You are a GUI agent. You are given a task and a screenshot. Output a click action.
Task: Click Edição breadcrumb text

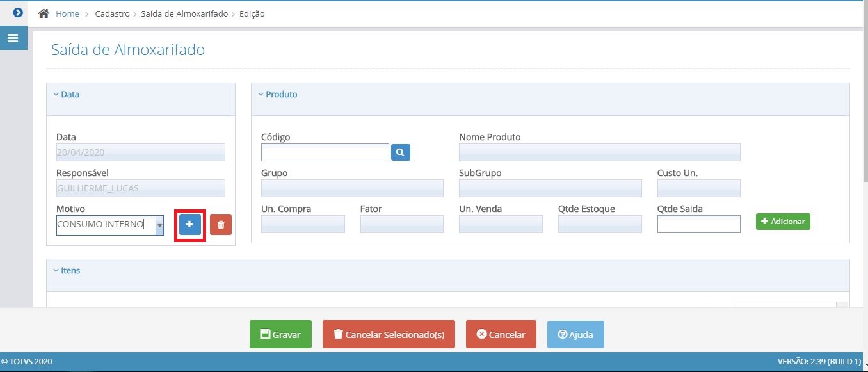pyautogui.click(x=252, y=13)
